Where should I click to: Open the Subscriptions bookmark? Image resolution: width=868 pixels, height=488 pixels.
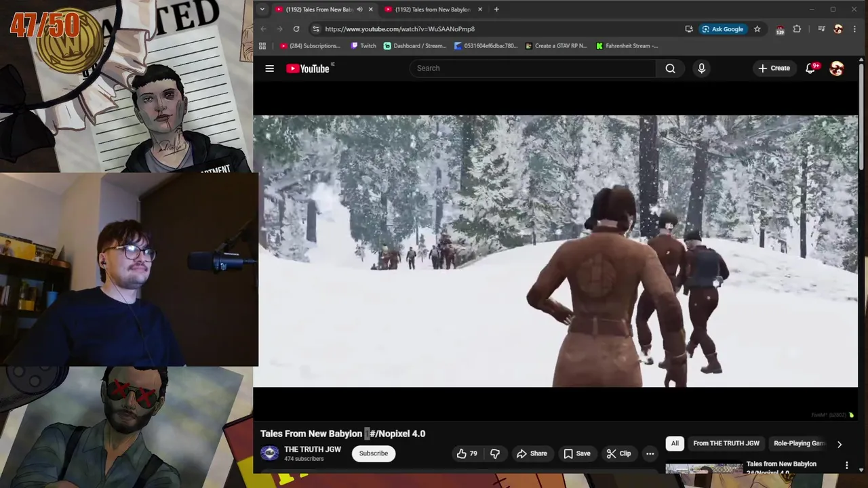310,46
